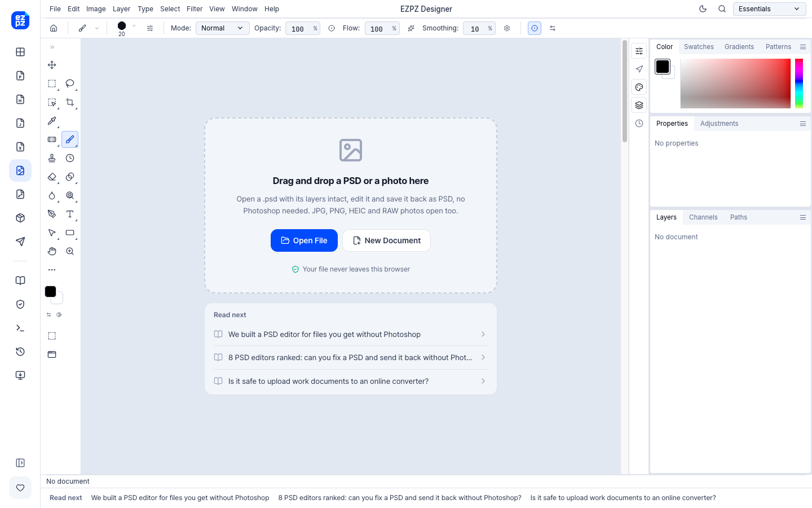
Task: Open the Layer menu
Action: pos(121,9)
